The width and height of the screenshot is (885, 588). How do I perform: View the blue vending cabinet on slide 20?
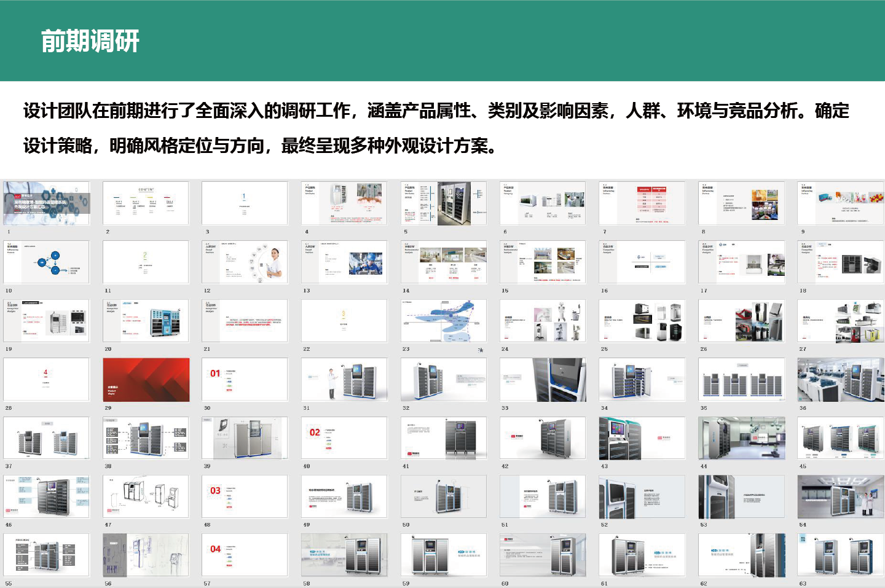coord(146,320)
